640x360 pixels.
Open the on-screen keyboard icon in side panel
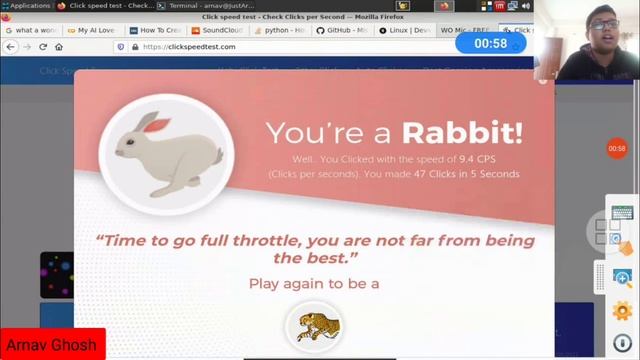point(622,213)
